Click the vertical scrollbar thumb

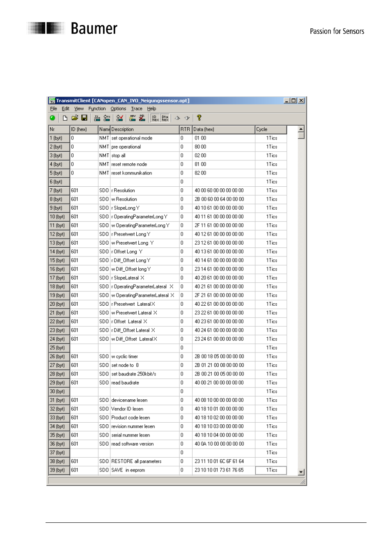[x=301, y=135]
